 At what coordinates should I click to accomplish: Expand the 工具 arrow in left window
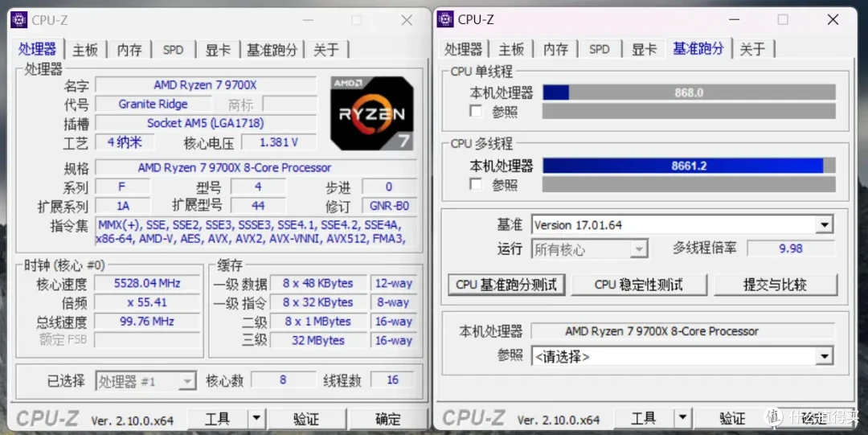(256, 418)
